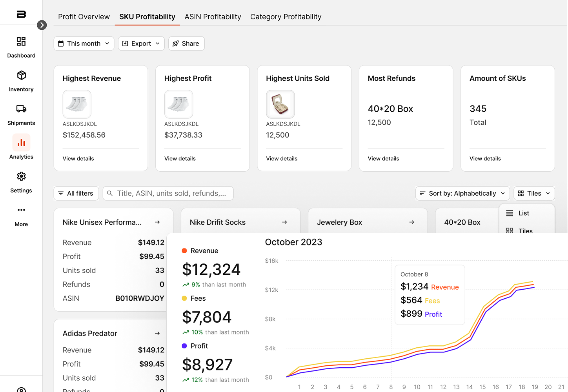Open the All filters button
Image resolution: width=568 pixels, height=392 pixels.
(x=76, y=193)
